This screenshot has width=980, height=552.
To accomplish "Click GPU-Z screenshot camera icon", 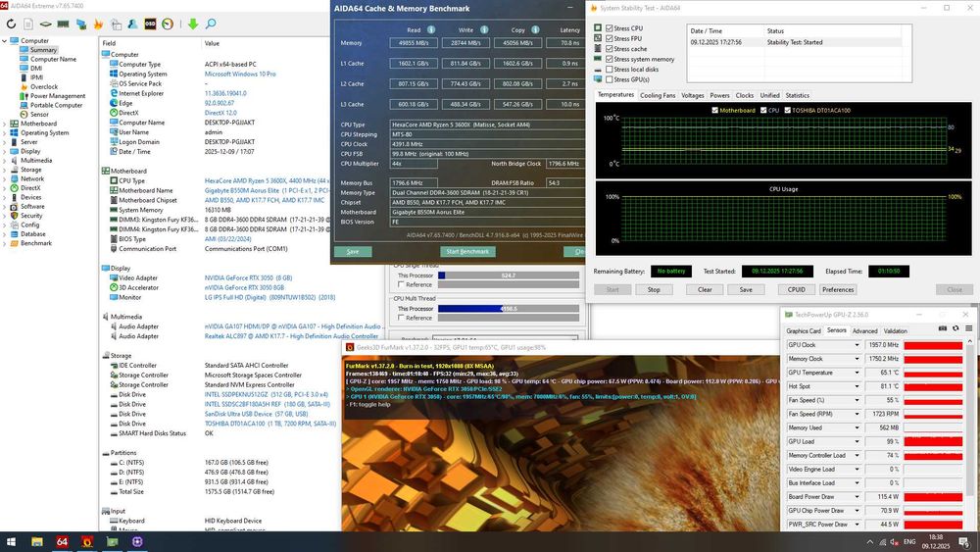I will (x=943, y=328).
